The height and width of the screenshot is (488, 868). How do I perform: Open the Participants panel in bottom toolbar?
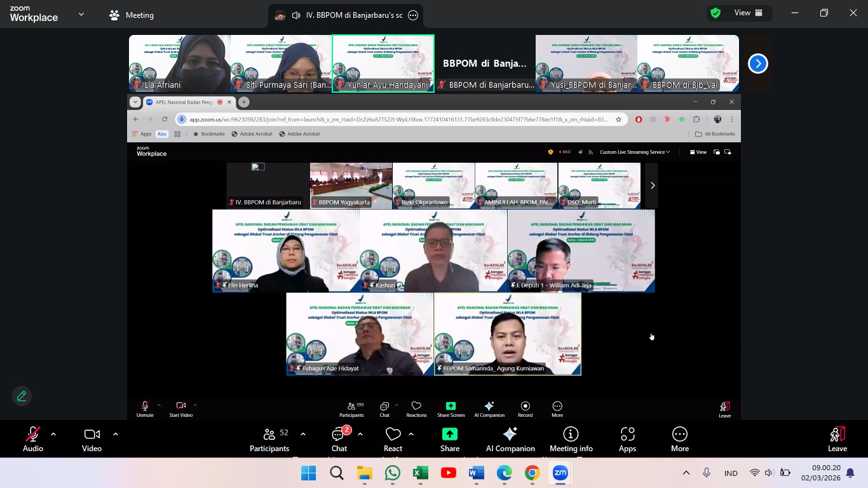[x=269, y=440]
